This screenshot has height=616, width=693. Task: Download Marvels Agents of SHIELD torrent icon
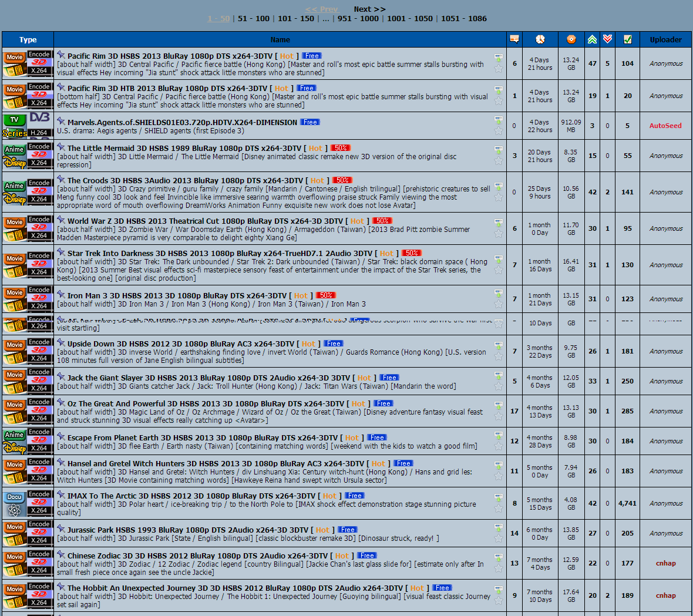click(x=499, y=120)
